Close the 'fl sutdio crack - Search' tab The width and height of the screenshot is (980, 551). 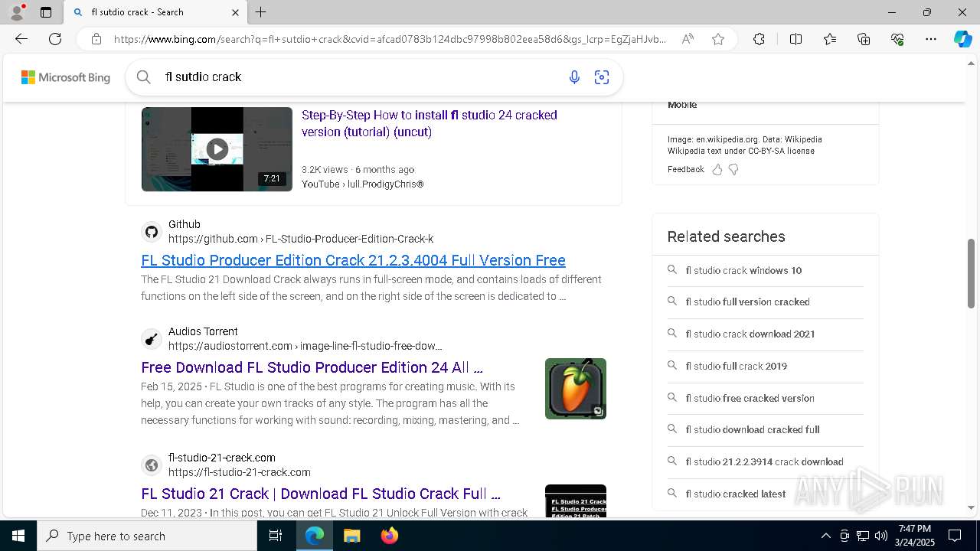[x=235, y=12]
